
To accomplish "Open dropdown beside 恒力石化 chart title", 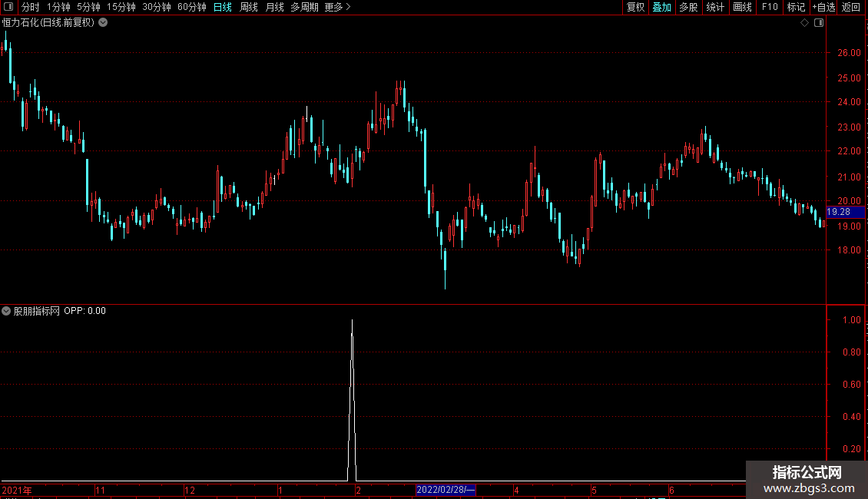I will click(103, 23).
